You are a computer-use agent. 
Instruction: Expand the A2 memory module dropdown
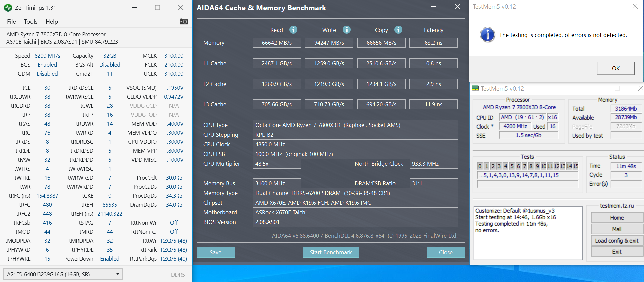[63, 274]
